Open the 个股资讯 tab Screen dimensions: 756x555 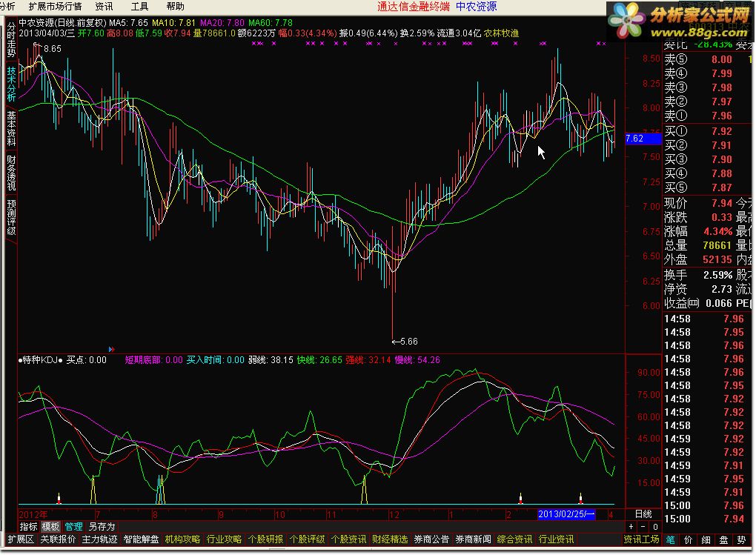coord(348,539)
